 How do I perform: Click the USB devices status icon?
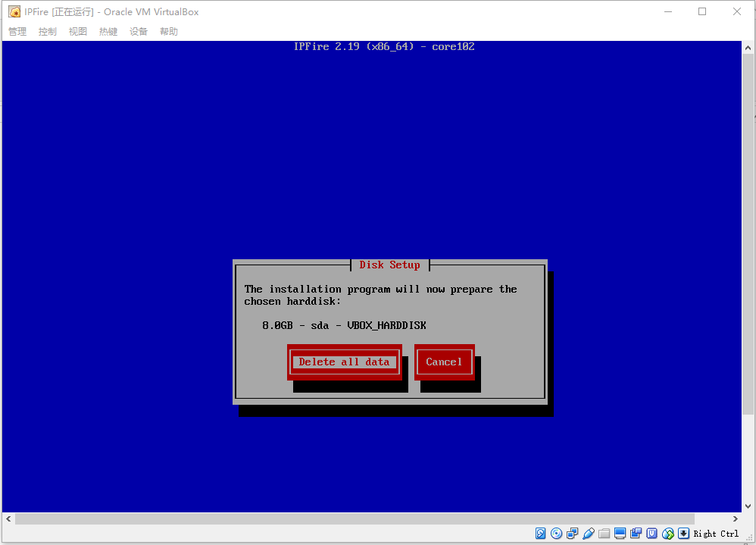point(589,534)
